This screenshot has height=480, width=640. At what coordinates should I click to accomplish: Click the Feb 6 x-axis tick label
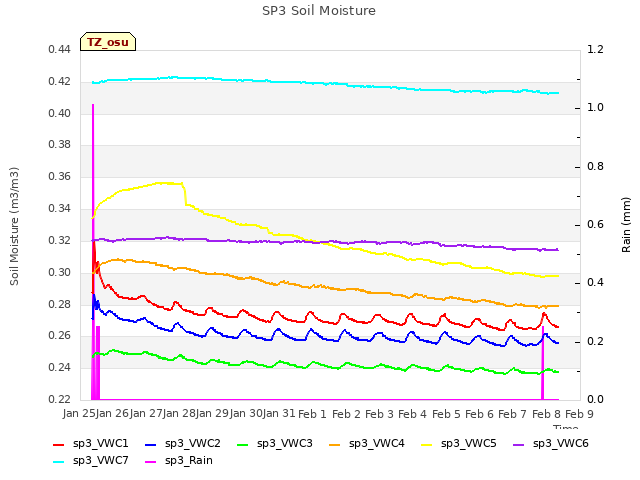480,414
